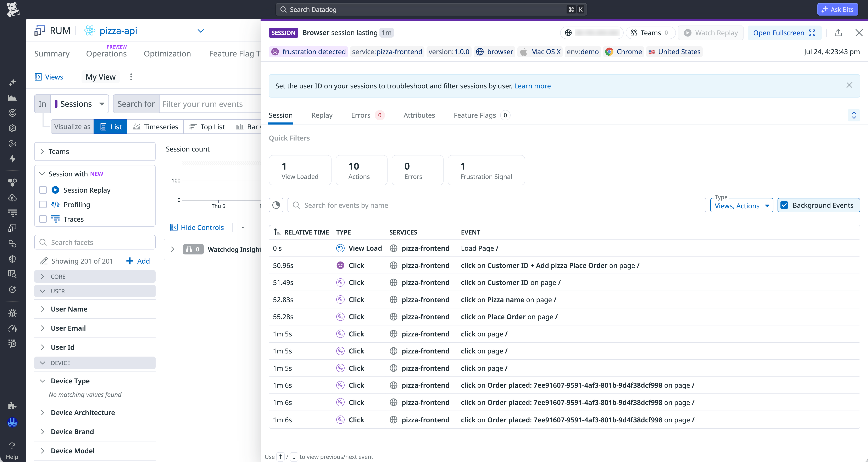This screenshot has height=462, width=868.
Task: Open the pizza-api application chevron dropdown
Action: [x=200, y=31]
